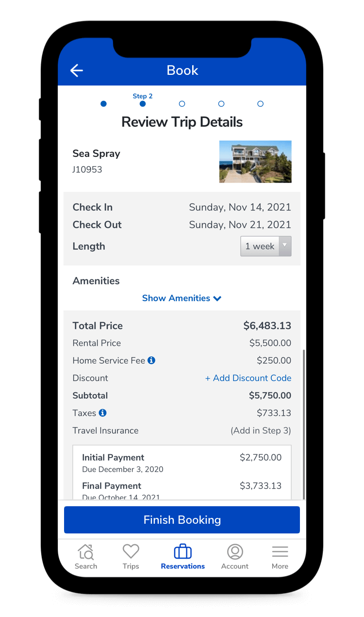364x617 pixels.
Task: Select the Step 2 progress dot
Action: pyautogui.click(x=143, y=104)
